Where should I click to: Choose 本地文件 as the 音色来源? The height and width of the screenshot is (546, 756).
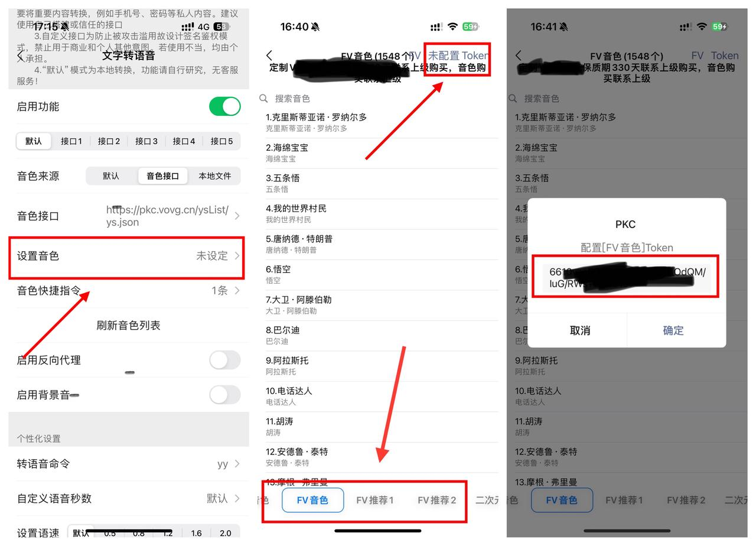(x=215, y=175)
